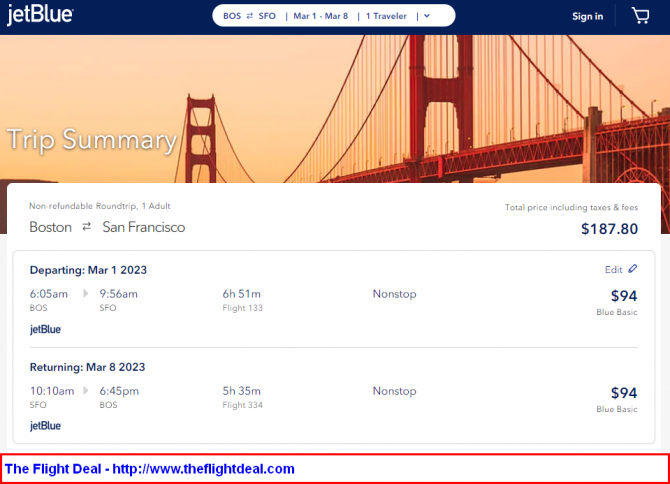Click Non-refundable Roundtrip, 1 Adult text
This screenshot has height=484, width=670.
pyautogui.click(x=100, y=206)
